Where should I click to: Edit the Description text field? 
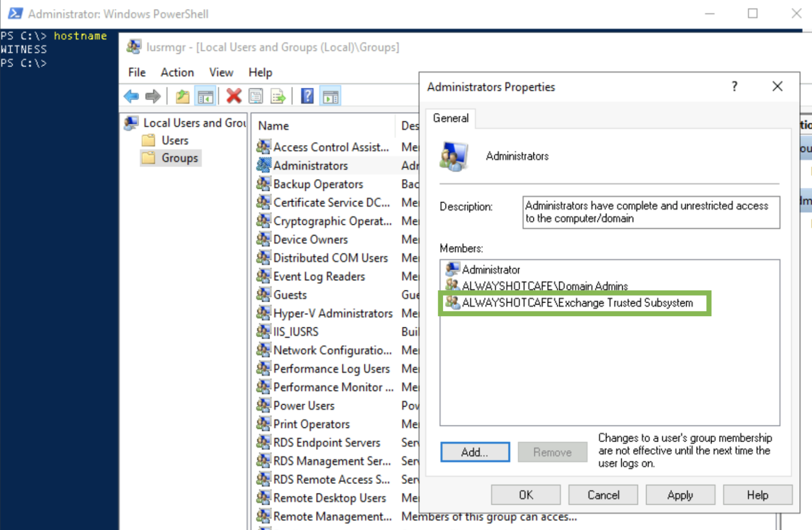[650, 212]
